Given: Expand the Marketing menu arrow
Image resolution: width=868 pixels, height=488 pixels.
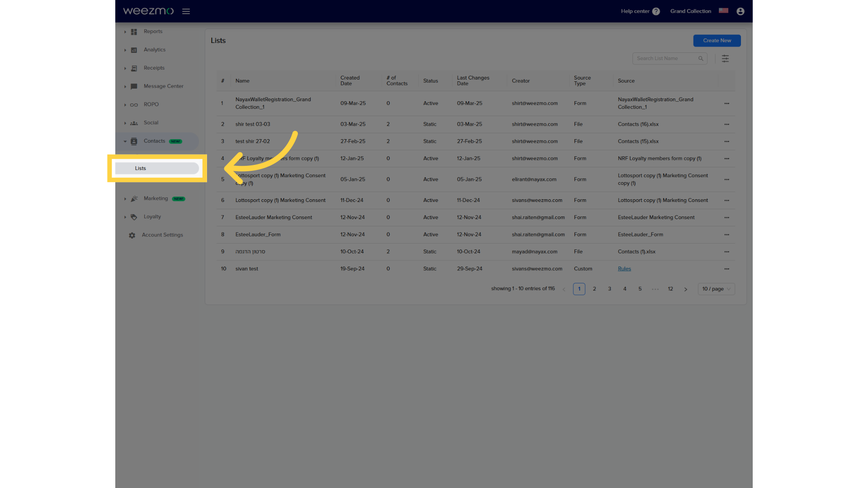Looking at the screenshot, I should click(125, 199).
